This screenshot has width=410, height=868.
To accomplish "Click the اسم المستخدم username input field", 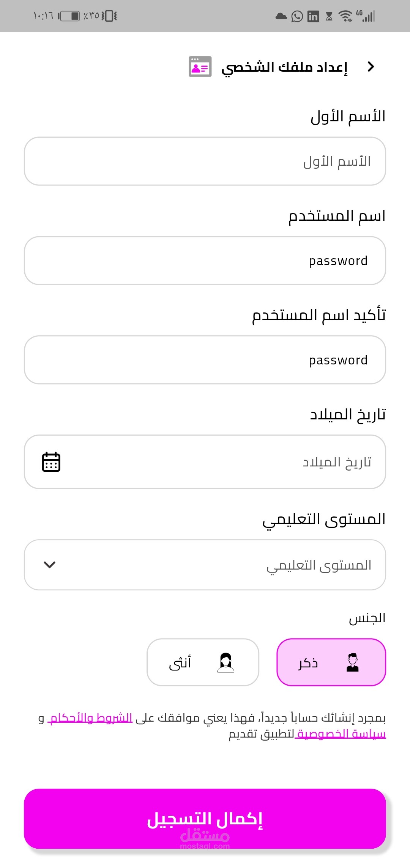I will pos(205,261).
